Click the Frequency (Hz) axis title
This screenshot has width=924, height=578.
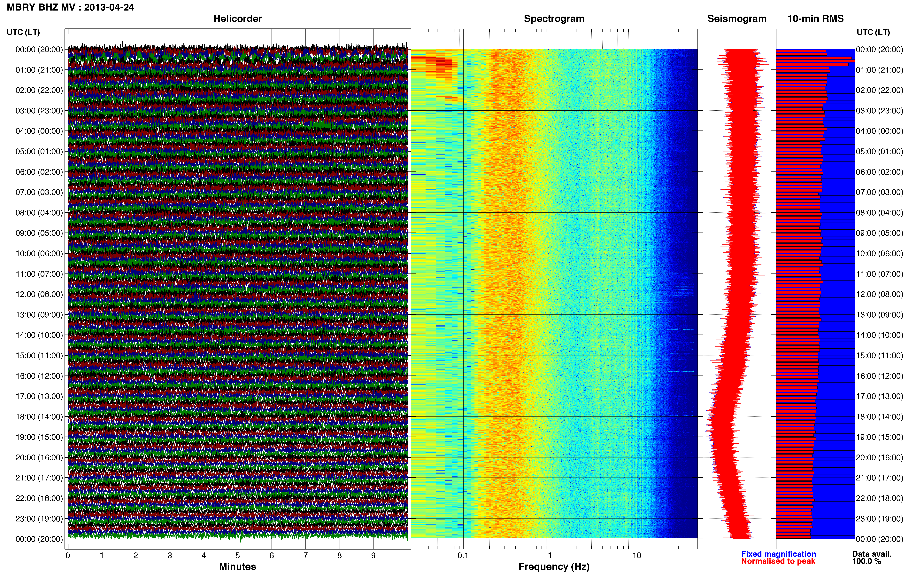click(x=554, y=566)
